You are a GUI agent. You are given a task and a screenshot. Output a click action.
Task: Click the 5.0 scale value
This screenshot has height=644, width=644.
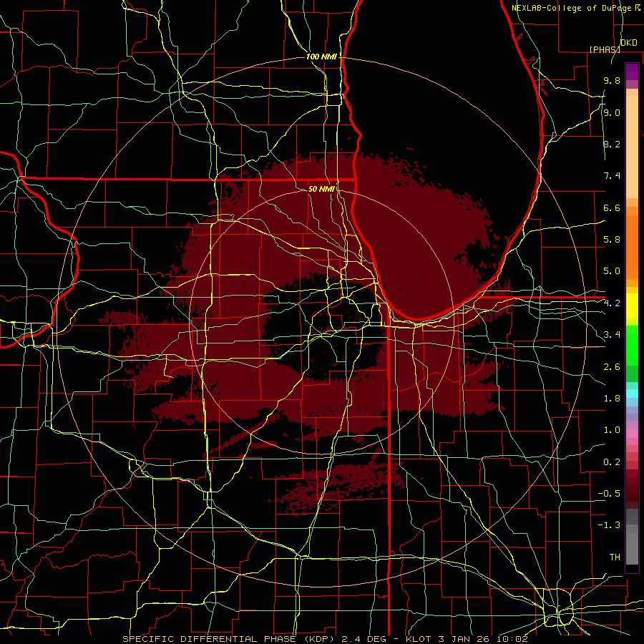612,271
